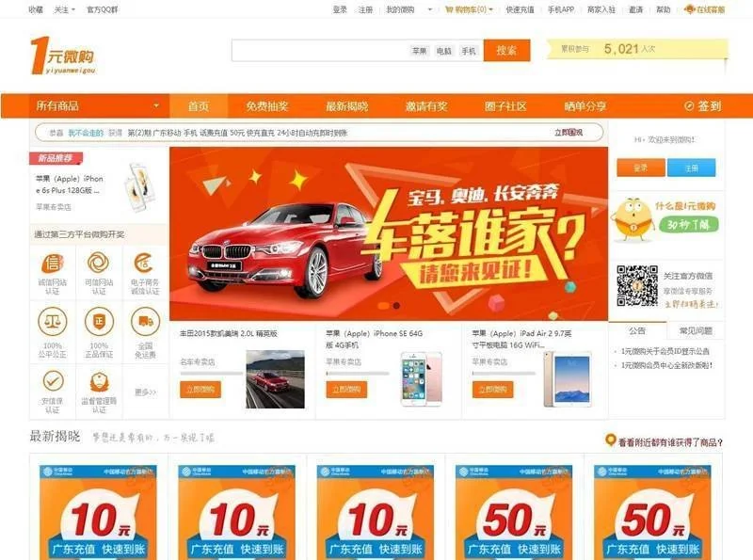Screen dimensions: 753x560
Task: Click the 安信保认证 checkmark icon
Action: click(53, 381)
